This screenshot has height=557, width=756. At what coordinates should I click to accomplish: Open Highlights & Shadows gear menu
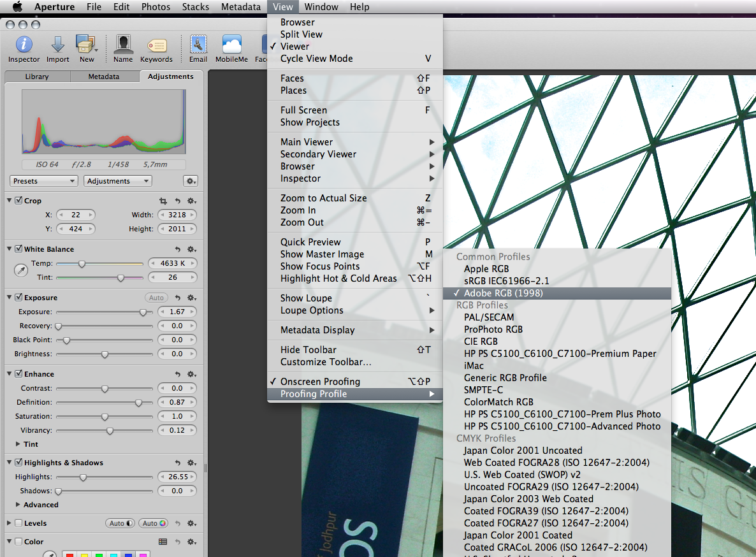(x=191, y=463)
